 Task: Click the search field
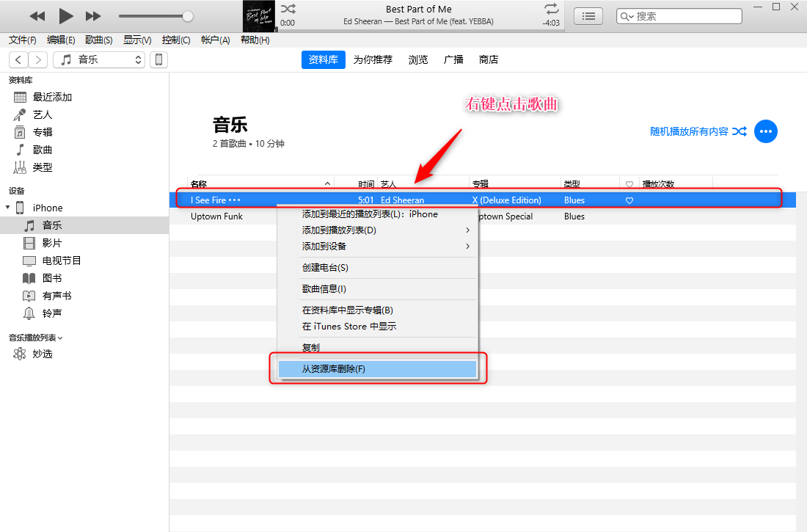coord(679,16)
